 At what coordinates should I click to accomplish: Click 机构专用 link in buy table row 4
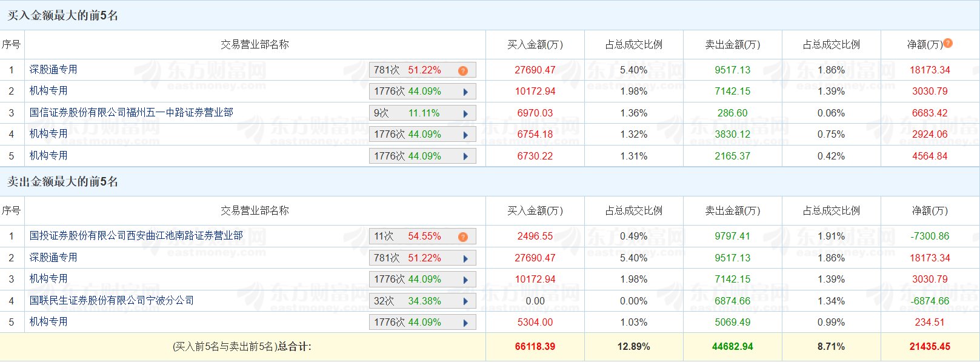48,133
